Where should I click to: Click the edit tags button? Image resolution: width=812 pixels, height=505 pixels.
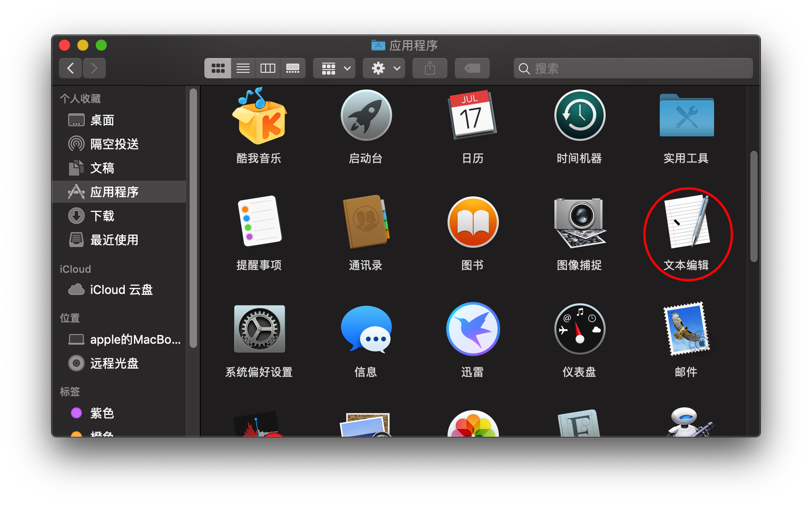(472, 68)
